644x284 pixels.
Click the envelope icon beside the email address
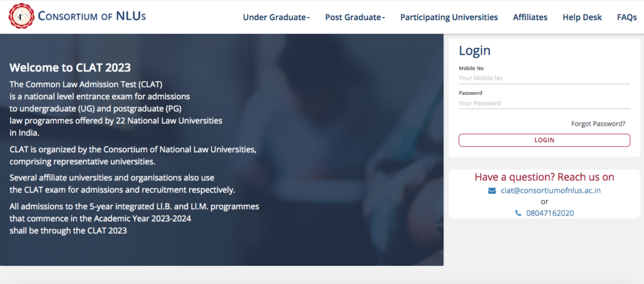(x=492, y=190)
